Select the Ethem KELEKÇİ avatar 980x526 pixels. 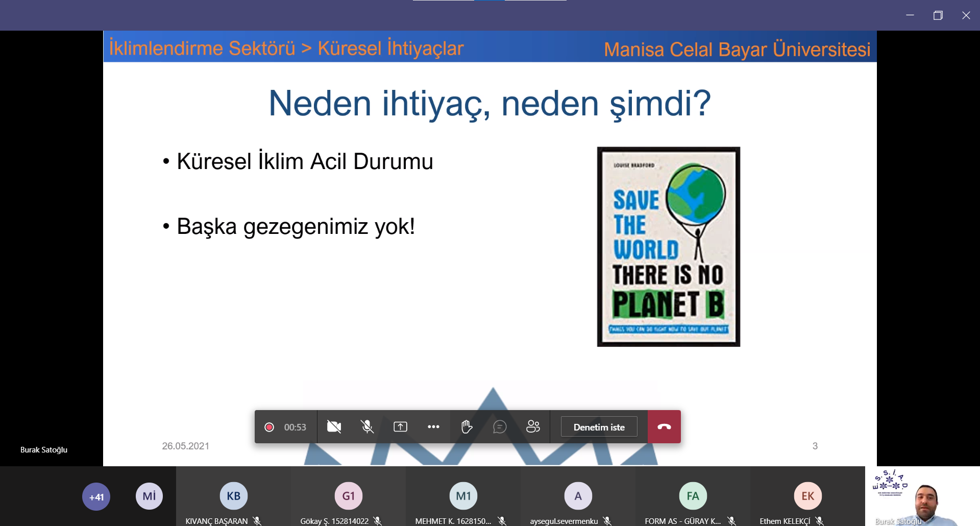807,496
